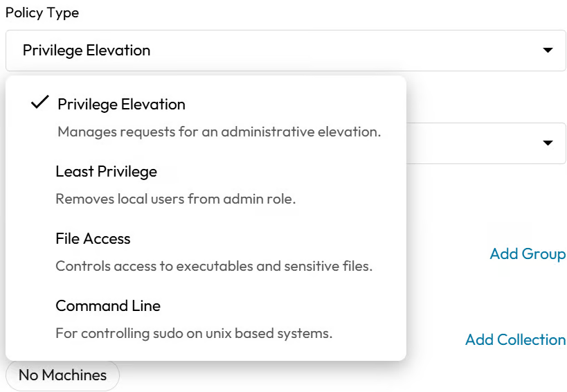The height and width of the screenshot is (392, 567).
Task: Click the No Machines chip
Action: click(62, 375)
